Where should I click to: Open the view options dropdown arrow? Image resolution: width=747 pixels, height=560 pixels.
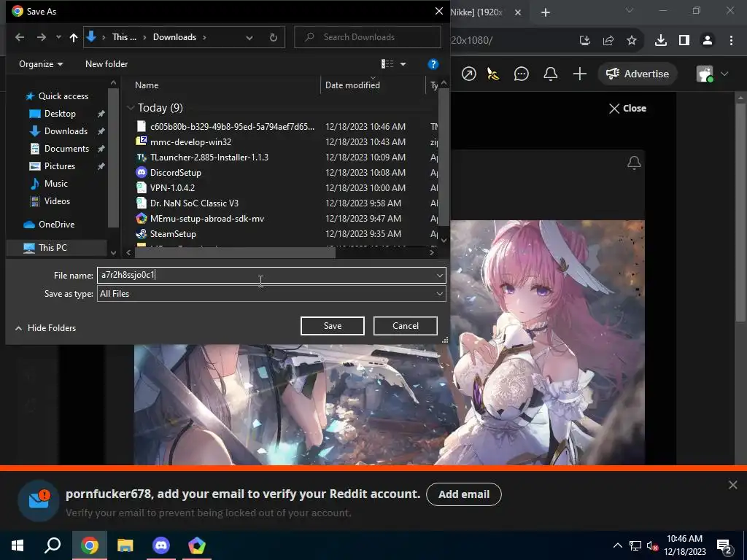tap(403, 64)
